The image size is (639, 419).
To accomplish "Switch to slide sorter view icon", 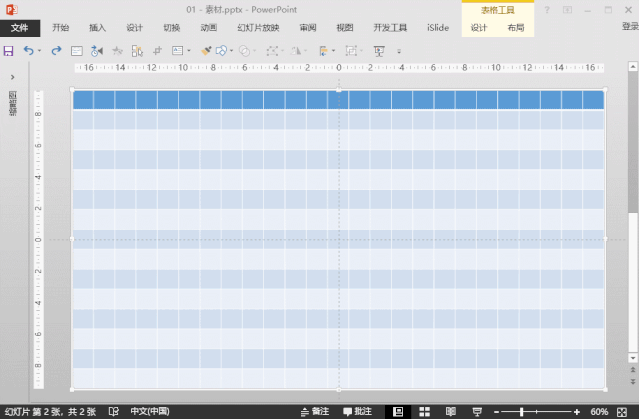I will coord(424,411).
